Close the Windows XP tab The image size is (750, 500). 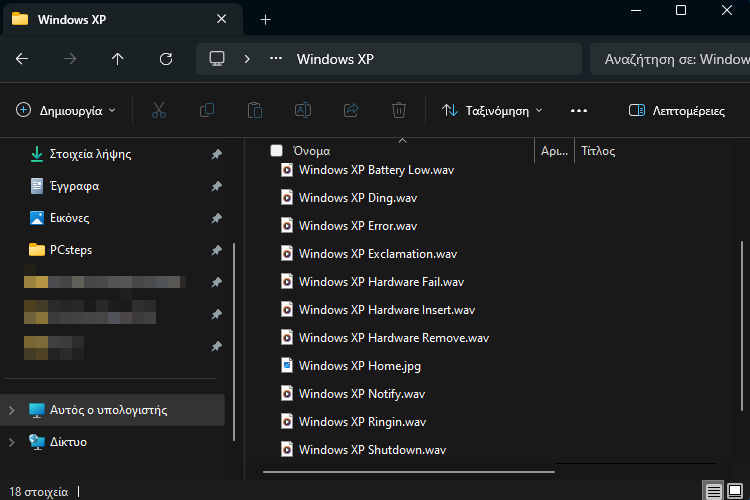pyautogui.click(x=221, y=19)
